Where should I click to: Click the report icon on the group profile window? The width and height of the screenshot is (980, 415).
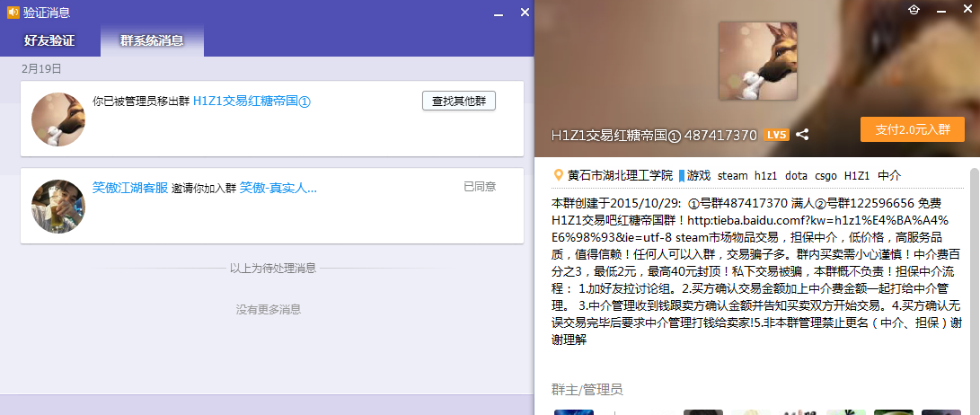click(914, 10)
